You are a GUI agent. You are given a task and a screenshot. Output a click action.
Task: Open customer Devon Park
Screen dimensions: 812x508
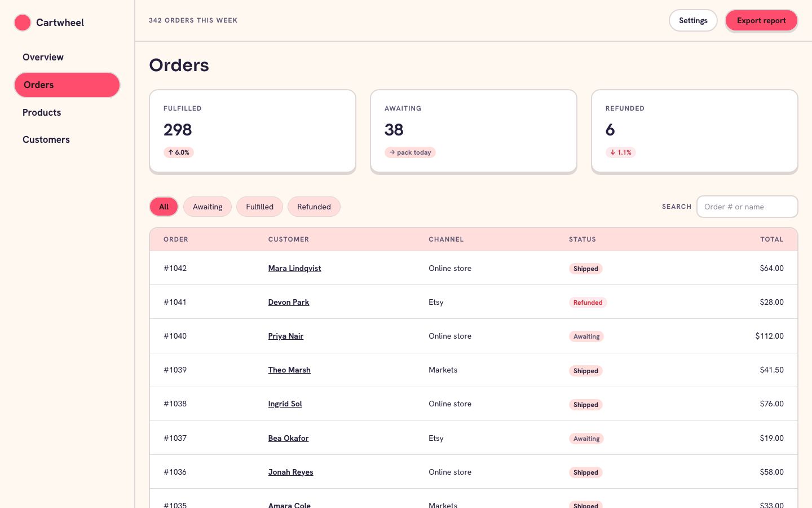click(289, 302)
